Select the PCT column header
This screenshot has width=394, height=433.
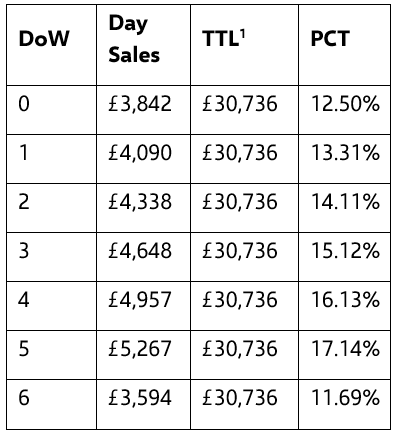click(x=344, y=45)
